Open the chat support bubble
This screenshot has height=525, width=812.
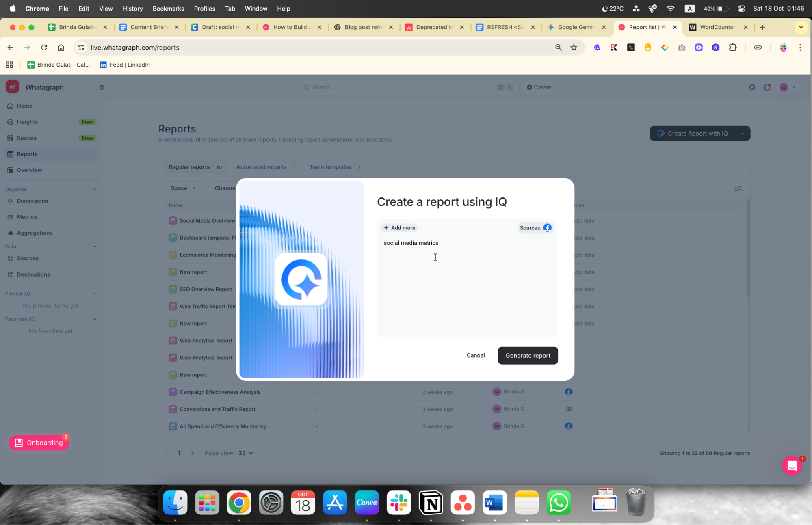tap(792, 466)
